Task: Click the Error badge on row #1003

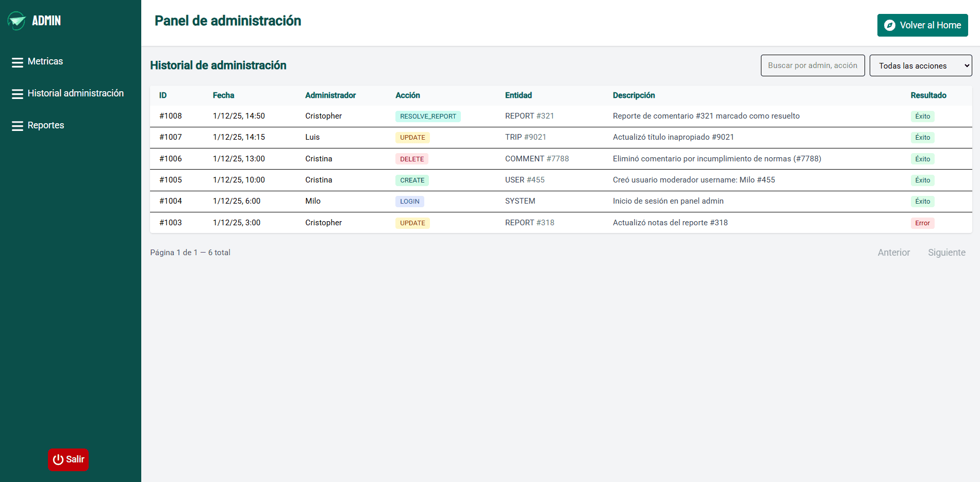Action: coord(923,223)
